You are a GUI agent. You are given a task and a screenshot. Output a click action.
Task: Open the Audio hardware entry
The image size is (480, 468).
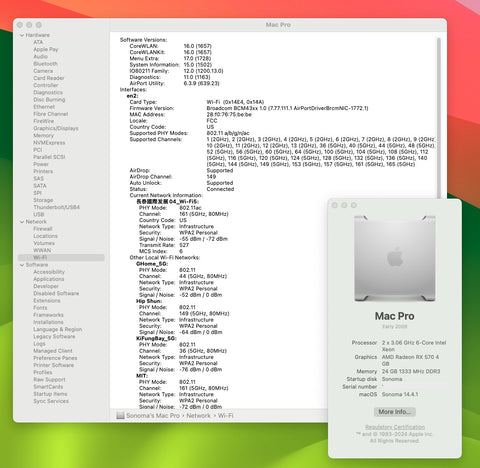(x=40, y=56)
